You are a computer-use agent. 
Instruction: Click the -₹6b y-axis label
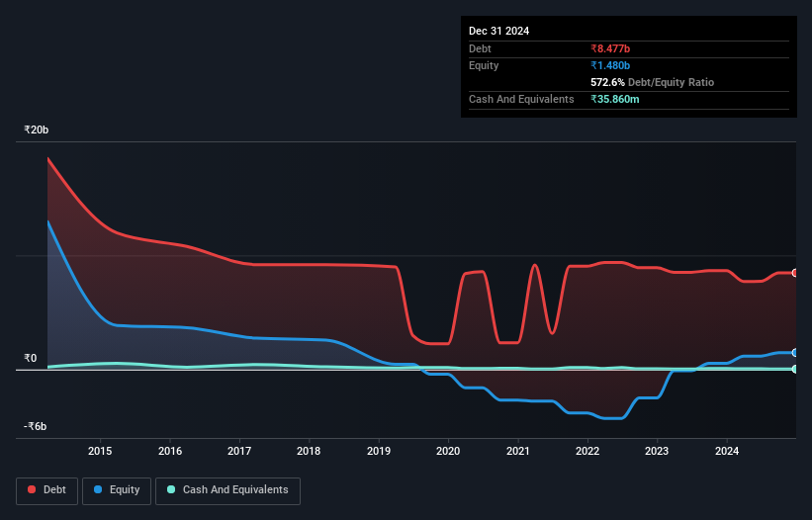click(36, 426)
